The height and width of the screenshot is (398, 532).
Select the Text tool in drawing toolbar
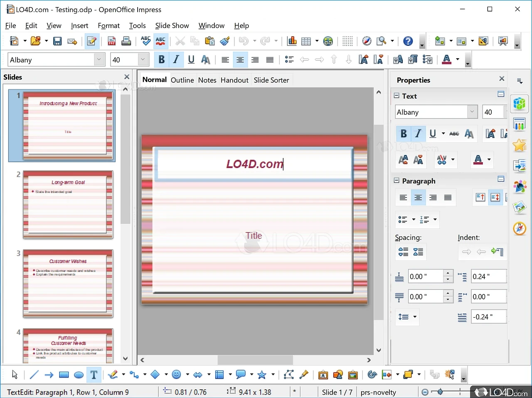click(94, 375)
